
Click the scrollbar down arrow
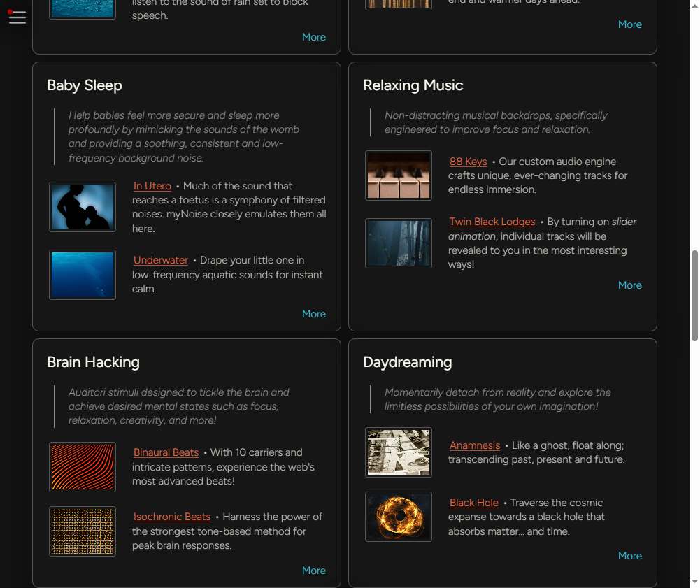click(694, 581)
